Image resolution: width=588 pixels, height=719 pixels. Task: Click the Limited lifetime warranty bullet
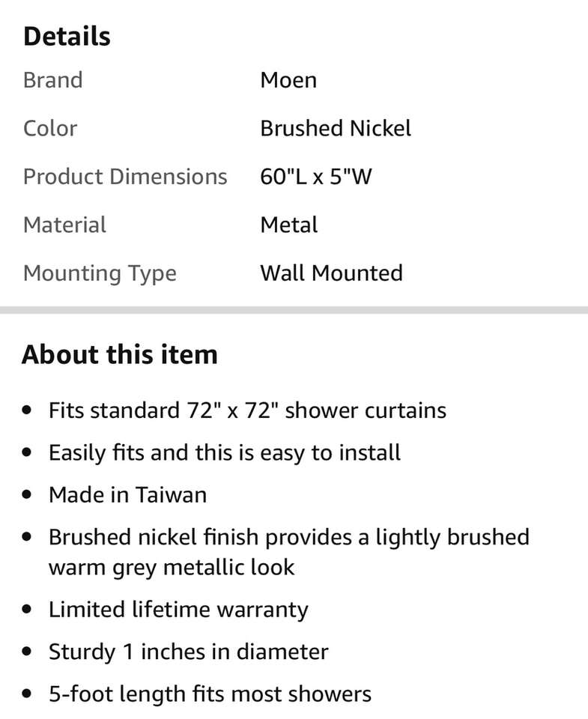click(x=178, y=610)
